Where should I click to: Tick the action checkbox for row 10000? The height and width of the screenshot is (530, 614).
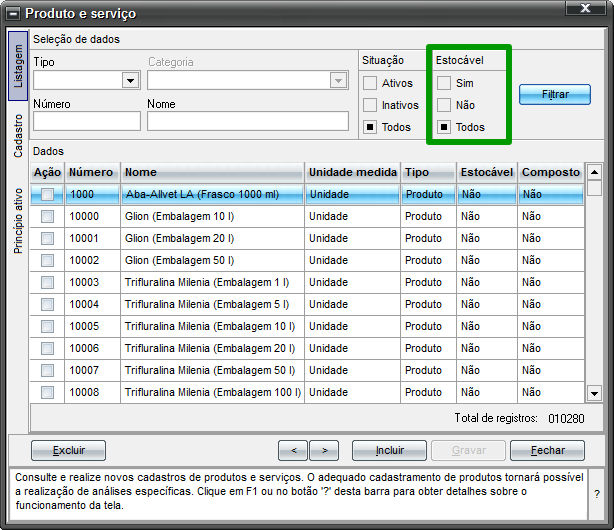point(47,216)
